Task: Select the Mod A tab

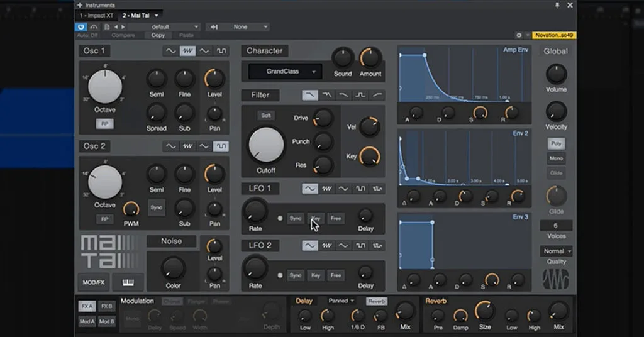Action: [x=87, y=321]
